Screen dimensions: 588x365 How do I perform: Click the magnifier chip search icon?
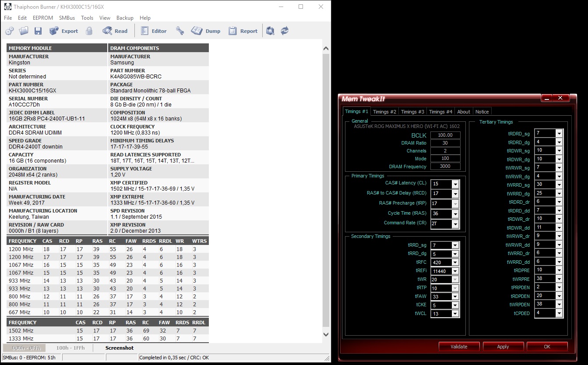(x=271, y=31)
